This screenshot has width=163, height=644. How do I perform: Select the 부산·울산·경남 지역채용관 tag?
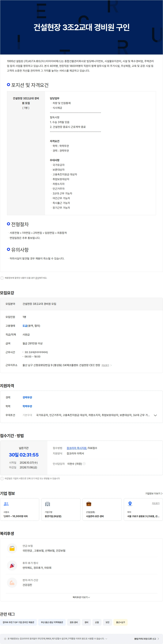(x=52, y=622)
